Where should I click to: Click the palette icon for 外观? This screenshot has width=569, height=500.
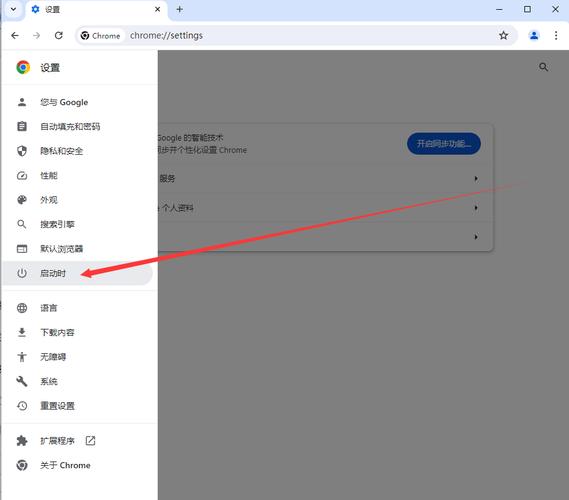pyautogui.click(x=22, y=200)
